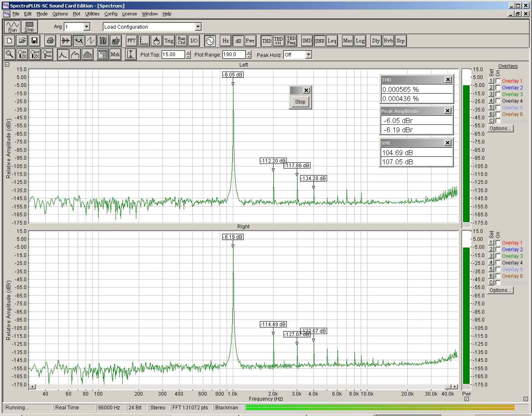Toggle the THD+N measurement tool
Screen dimensions: 532x416
point(278,41)
